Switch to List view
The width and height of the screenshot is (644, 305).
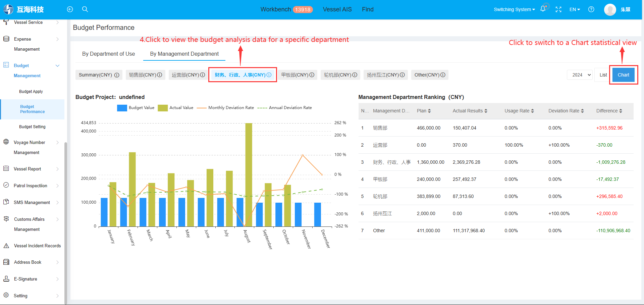point(603,75)
